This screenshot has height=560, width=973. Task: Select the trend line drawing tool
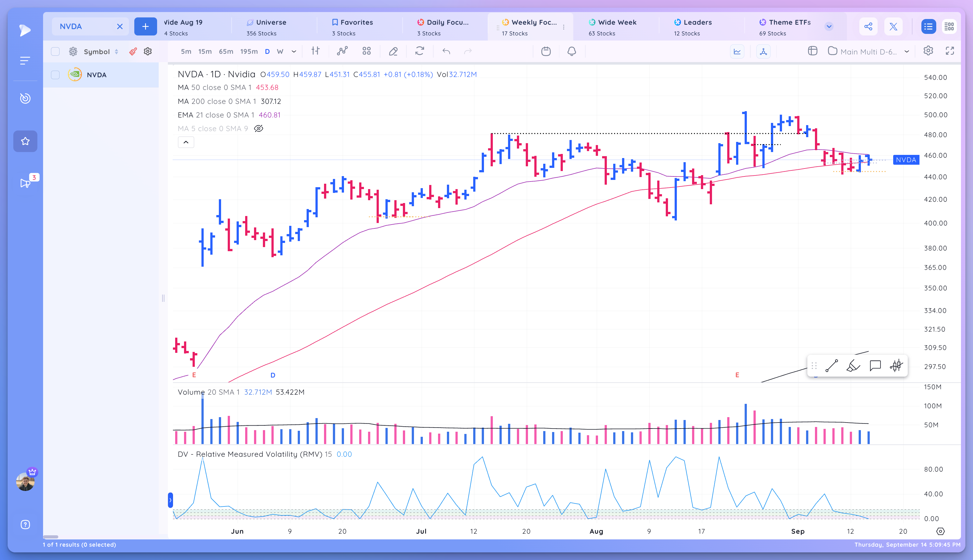click(831, 366)
